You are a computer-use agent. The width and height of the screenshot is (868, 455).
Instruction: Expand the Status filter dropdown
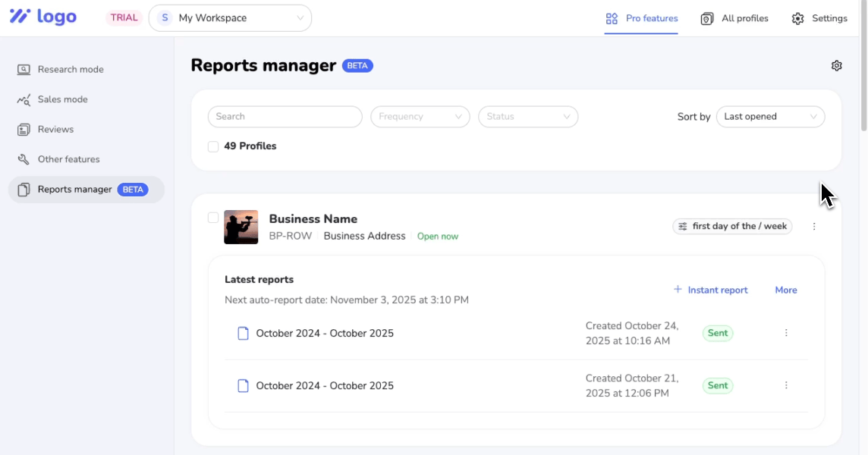(527, 117)
